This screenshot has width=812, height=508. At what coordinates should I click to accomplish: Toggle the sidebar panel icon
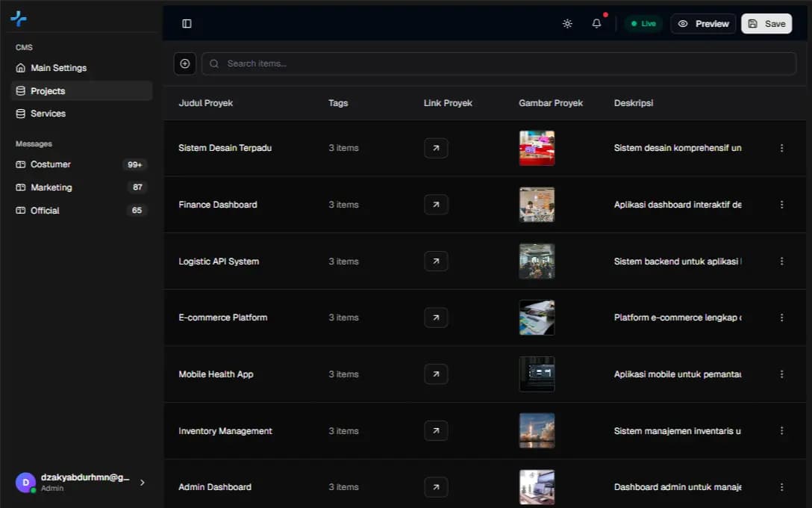coord(187,24)
